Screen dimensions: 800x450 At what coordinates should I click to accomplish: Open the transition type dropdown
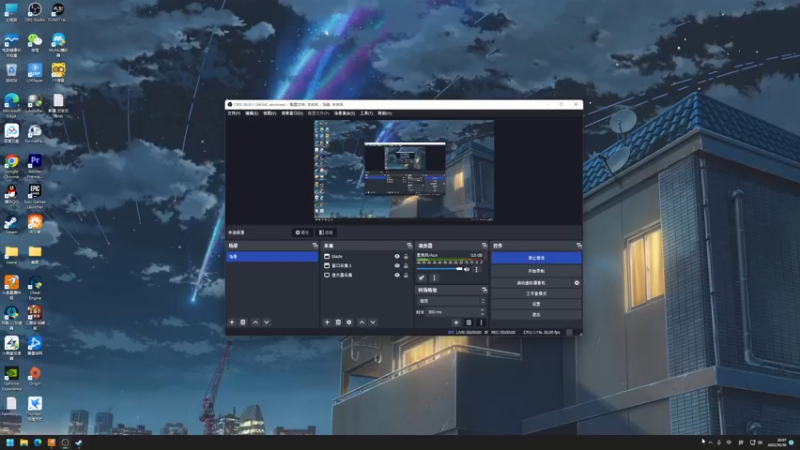[451, 301]
